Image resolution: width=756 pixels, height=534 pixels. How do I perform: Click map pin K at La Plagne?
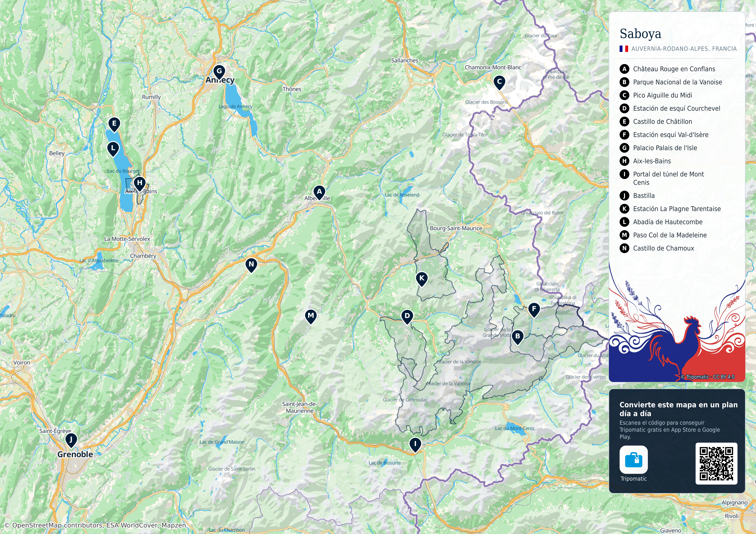coord(421,279)
